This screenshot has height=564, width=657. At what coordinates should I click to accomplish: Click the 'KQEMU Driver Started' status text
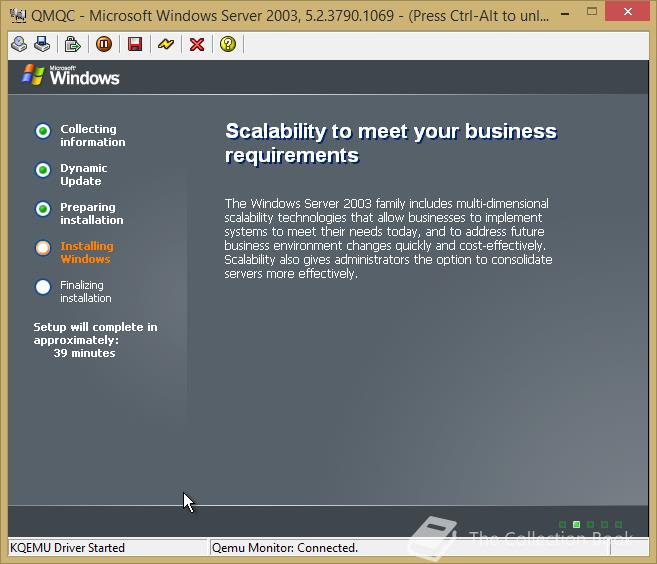pyautogui.click(x=67, y=548)
